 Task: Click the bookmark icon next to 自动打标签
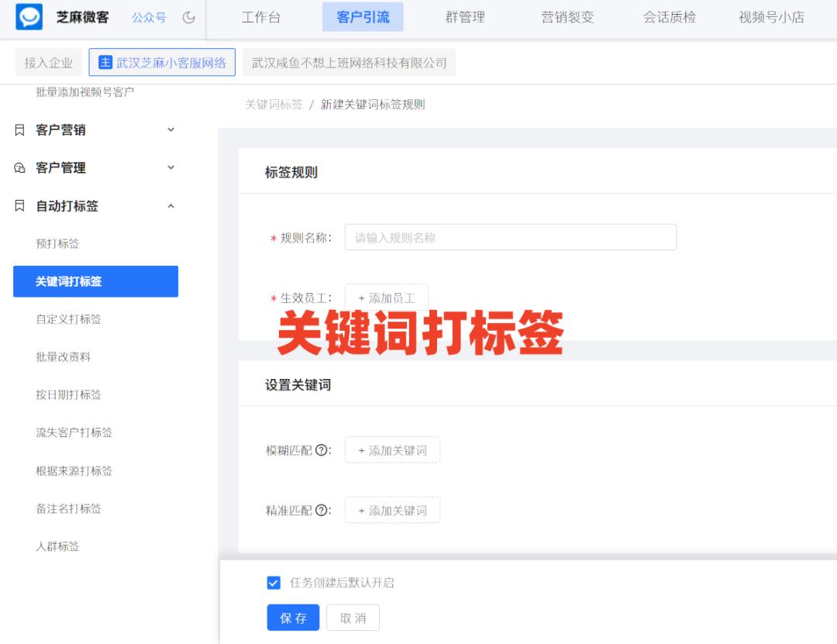tap(20, 205)
